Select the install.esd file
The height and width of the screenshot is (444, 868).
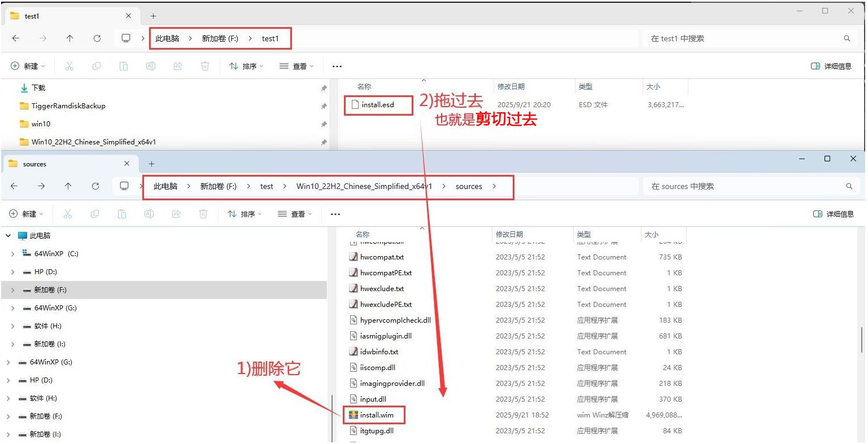point(377,104)
